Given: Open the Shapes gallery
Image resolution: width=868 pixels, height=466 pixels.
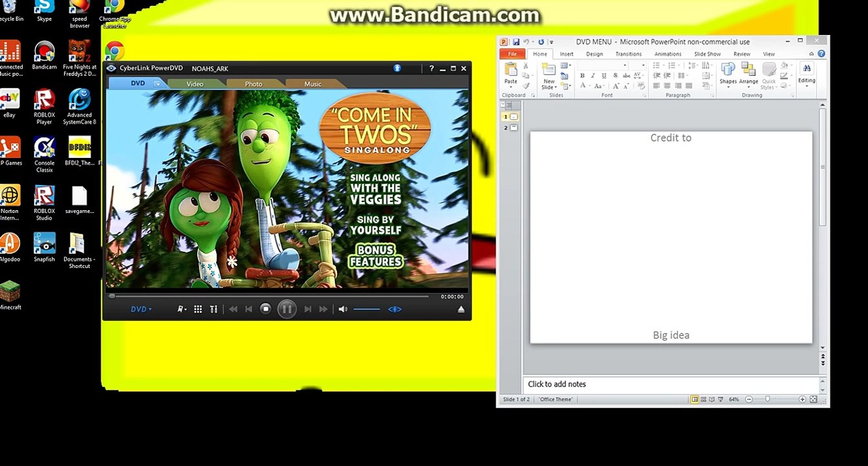Looking at the screenshot, I should tap(728, 74).
